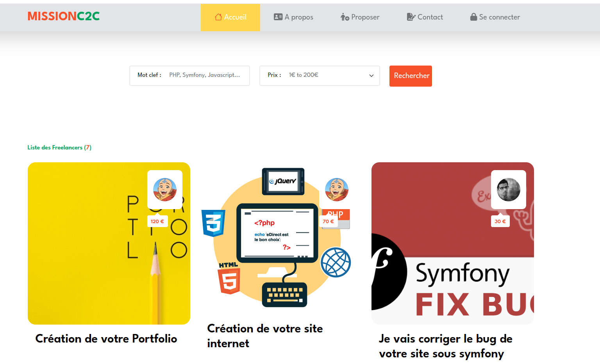Click the house icon beside Accueil
The height and width of the screenshot is (364, 600).
(218, 17)
